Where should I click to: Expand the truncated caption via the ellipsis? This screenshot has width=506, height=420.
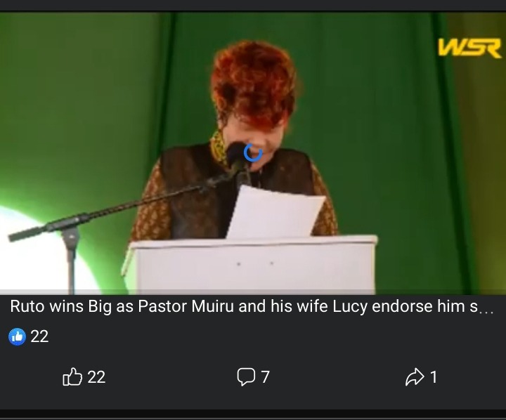pyautogui.click(x=486, y=312)
